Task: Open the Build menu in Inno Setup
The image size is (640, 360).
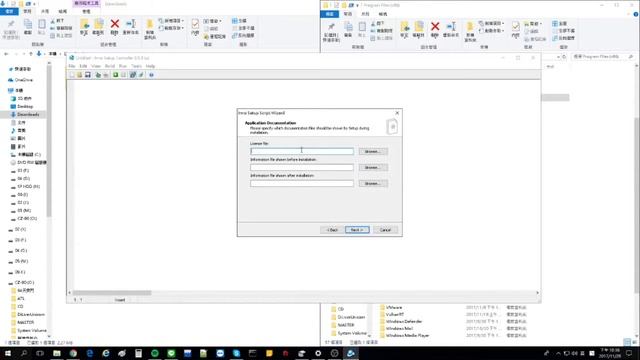Action: pyautogui.click(x=110, y=66)
